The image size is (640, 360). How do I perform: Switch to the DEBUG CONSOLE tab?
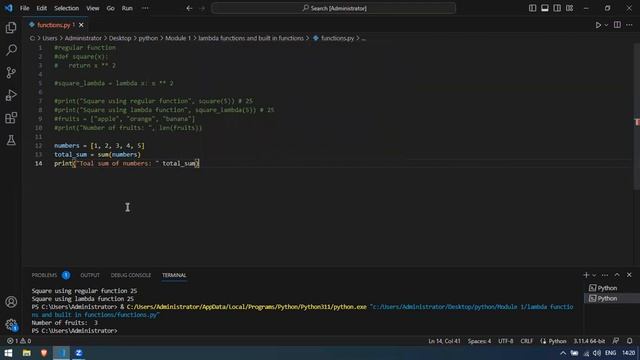[x=131, y=275]
